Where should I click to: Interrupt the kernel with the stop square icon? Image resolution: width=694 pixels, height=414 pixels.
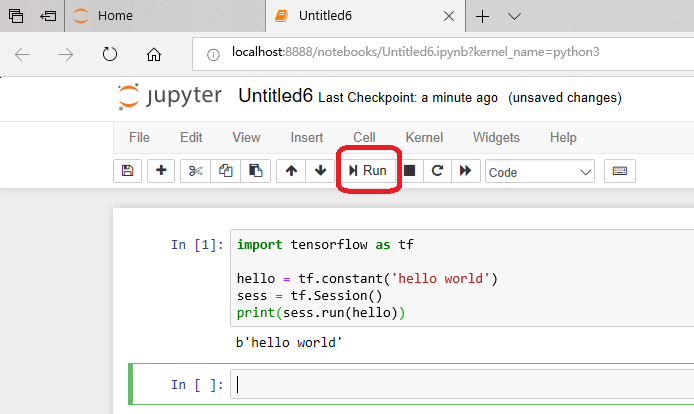409,171
